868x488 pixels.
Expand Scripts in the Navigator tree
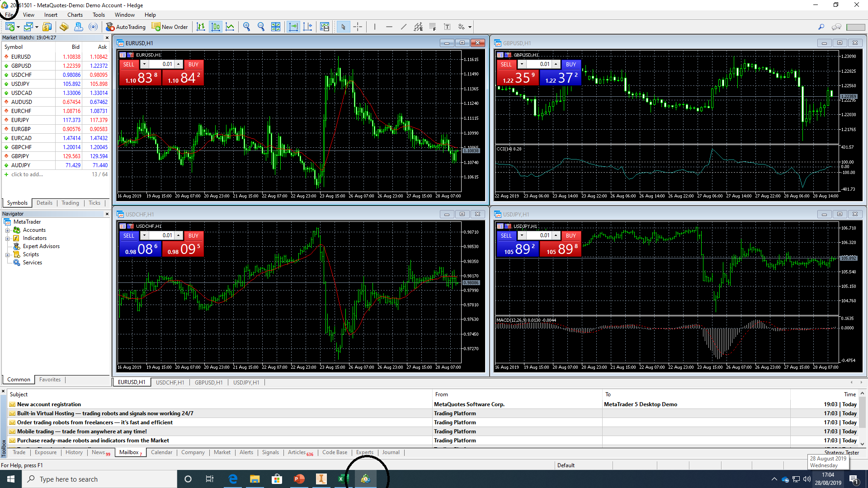8,254
